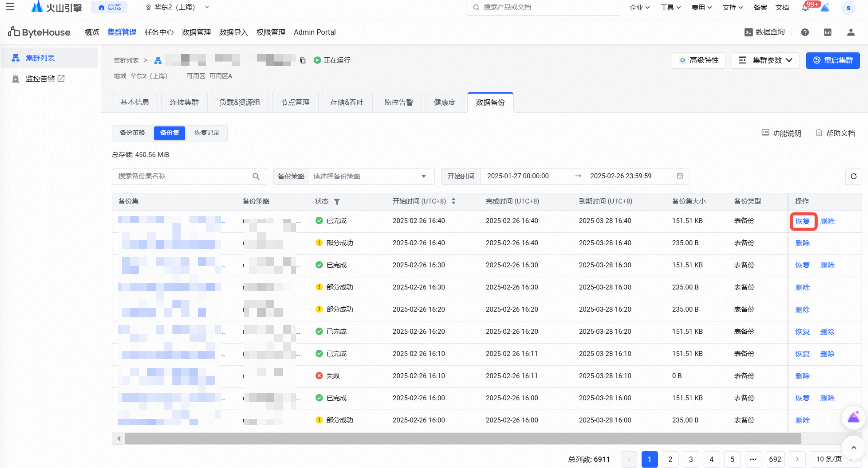Expand the region selector 华东2 (上海)
Image resolution: width=868 pixels, height=468 pixels.
point(177,7)
